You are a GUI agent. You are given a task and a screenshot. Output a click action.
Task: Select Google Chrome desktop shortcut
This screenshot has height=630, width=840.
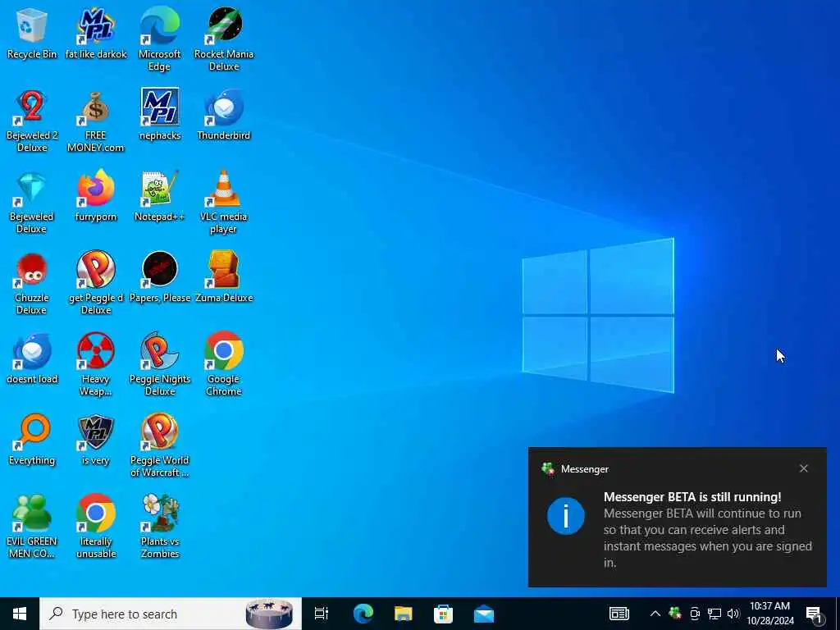tap(224, 365)
